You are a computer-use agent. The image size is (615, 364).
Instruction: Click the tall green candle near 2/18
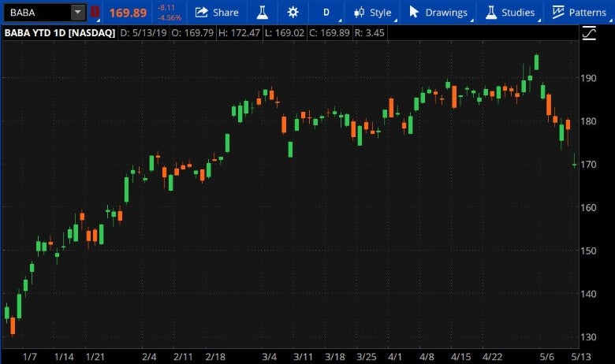(x=227, y=143)
